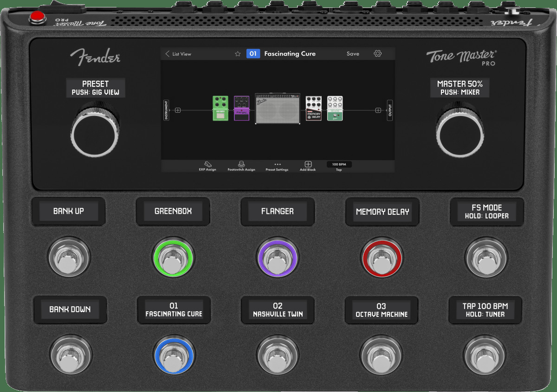Open the EXP Assign pedal icon
Viewport: 557px width, 392px height.
click(207, 165)
